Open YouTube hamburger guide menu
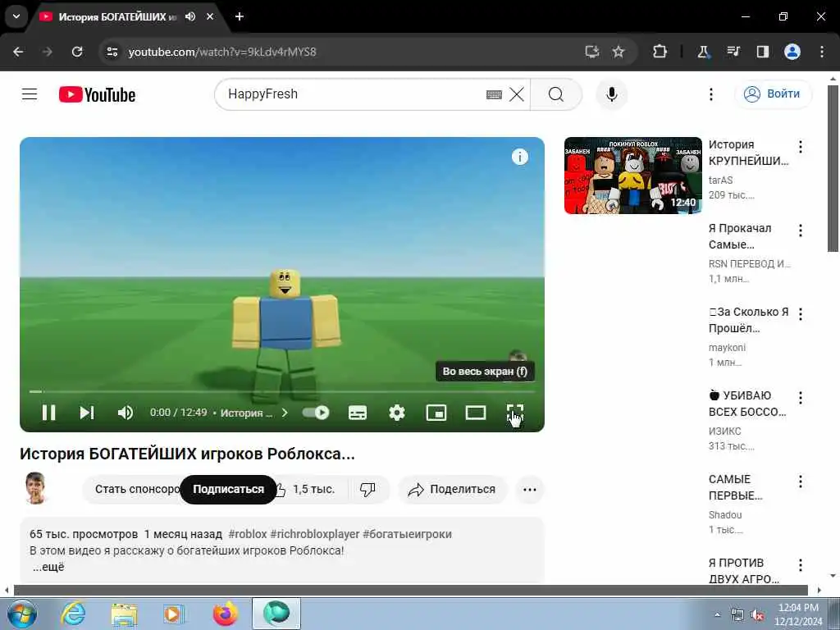840x630 pixels. tap(30, 94)
